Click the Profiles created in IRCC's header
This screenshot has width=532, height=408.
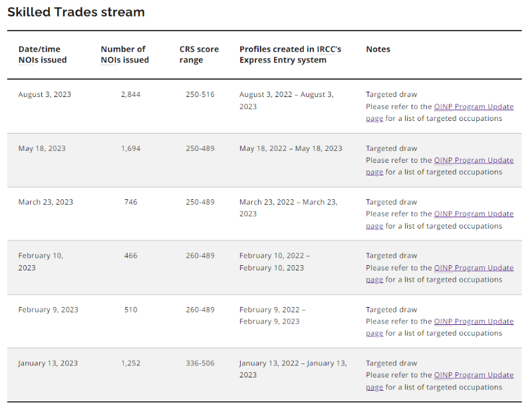point(290,54)
